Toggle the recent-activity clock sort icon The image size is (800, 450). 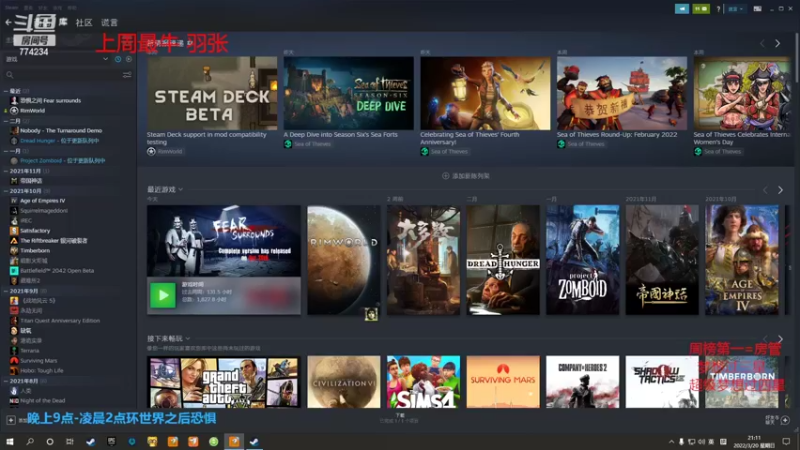pyautogui.click(x=118, y=59)
